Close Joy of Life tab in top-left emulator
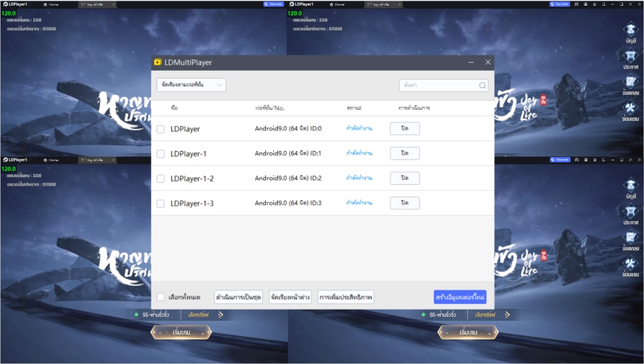This screenshot has height=364, width=644. coord(113,4)
